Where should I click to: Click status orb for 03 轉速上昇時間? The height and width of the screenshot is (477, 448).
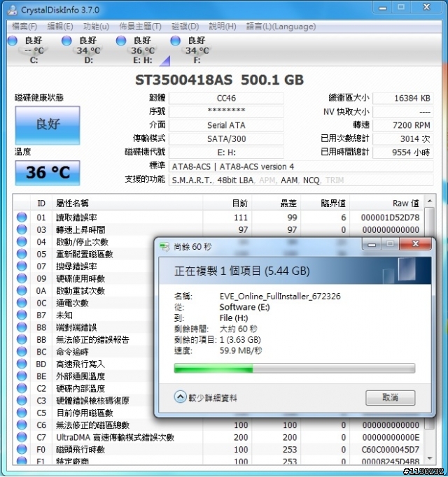tap(22, 229)
